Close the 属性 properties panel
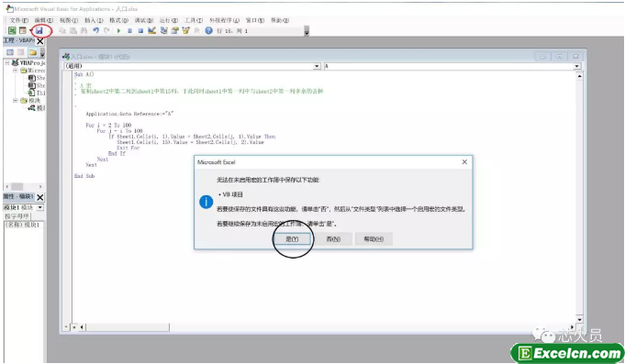 40,197
